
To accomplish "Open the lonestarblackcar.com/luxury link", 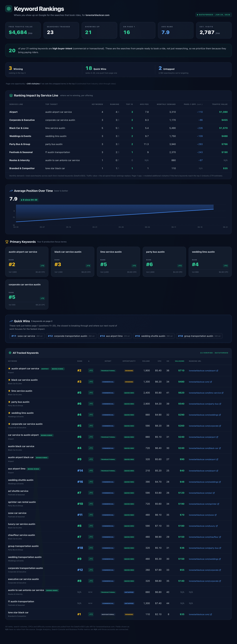I will [x=203, y=526].
